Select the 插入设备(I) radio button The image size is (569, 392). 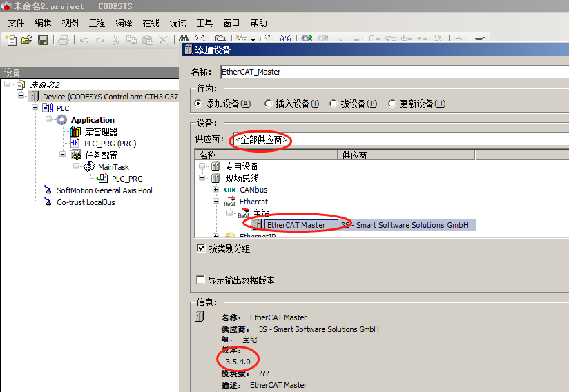pyautogui.click(x=268, y=104)
